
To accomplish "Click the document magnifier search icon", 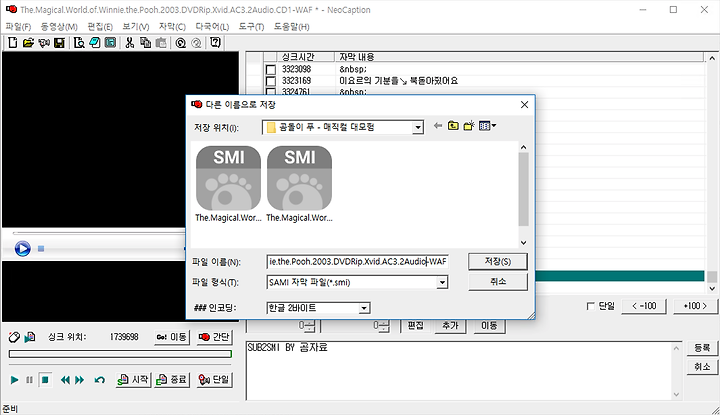I will [x=79, y=43].
